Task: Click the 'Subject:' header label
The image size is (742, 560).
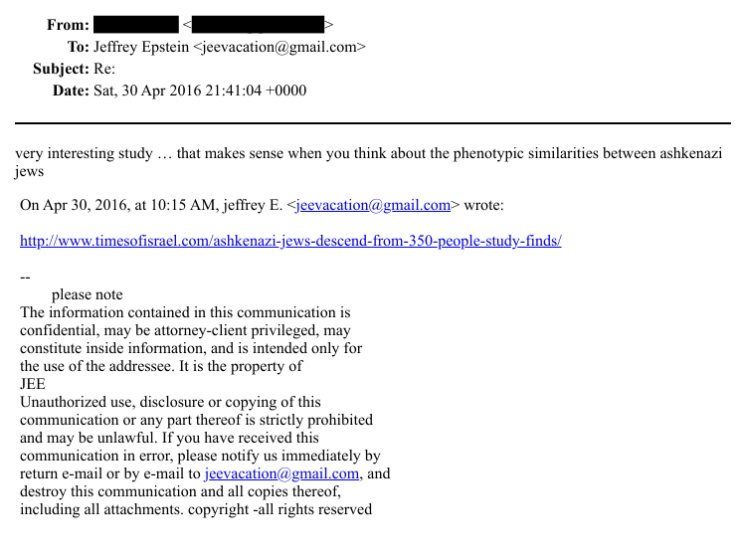Action: (62, 69)
